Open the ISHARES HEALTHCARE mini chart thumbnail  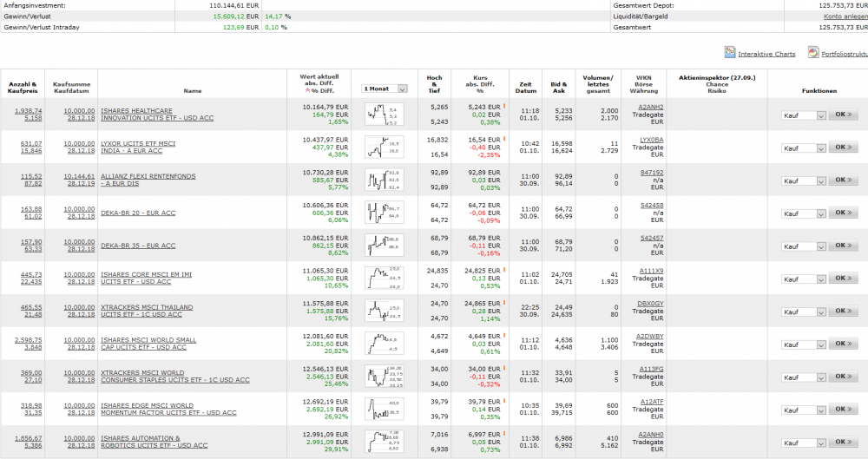click(x=385, y=115)
